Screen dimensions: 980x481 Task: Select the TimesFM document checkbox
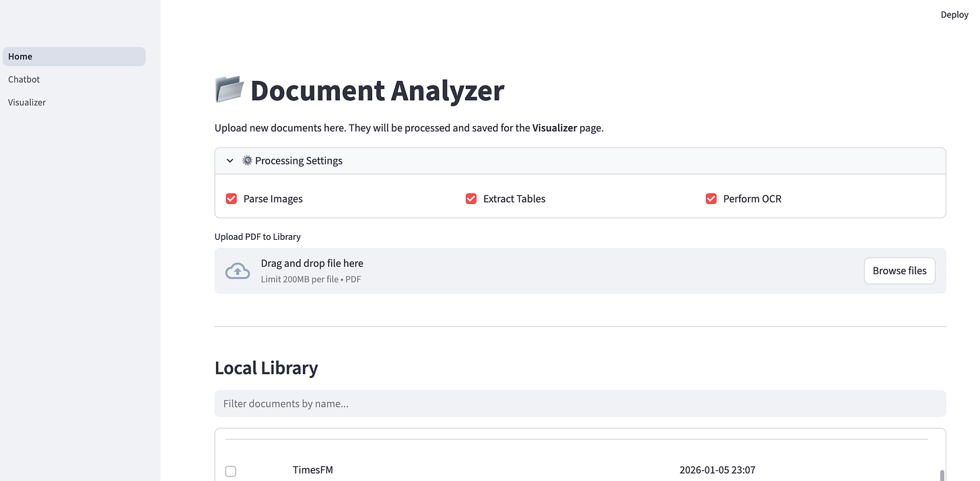click(231, 471)
